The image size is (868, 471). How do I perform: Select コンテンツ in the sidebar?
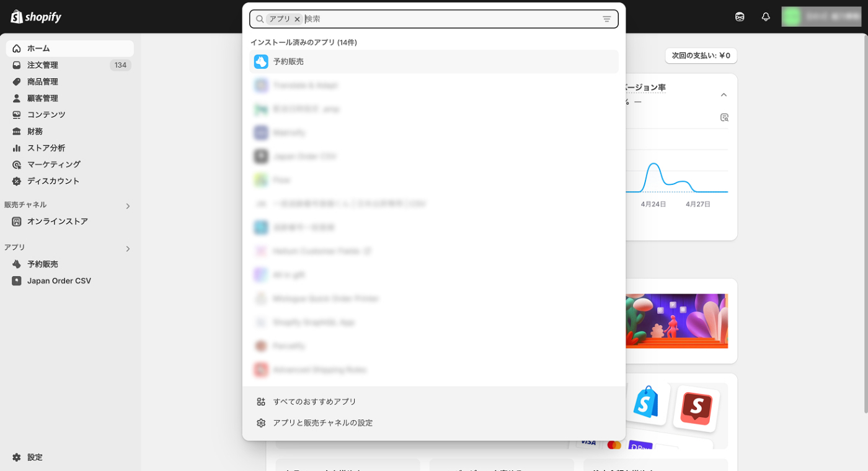click(x=70, y=115)
